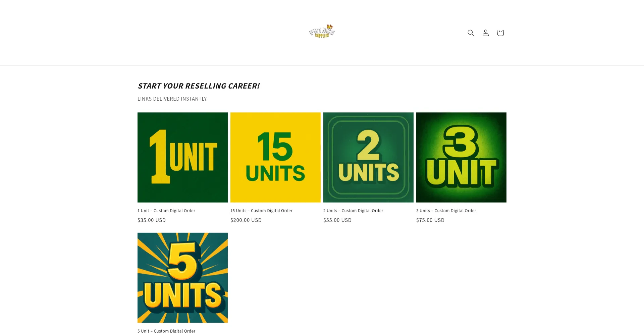Click "Start Your Reselling Career!" heading

click(x=199, y=86)
